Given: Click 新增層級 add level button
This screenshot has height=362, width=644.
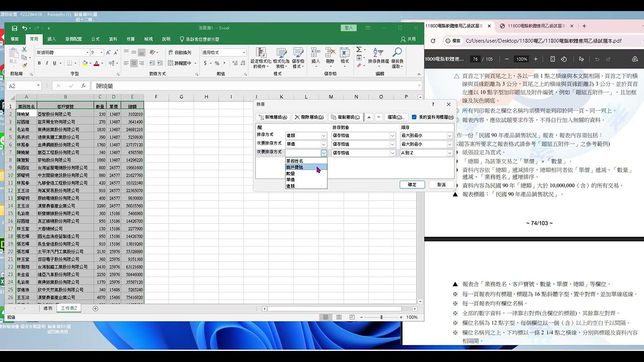Looking at the screenshot, I should 273,117.
